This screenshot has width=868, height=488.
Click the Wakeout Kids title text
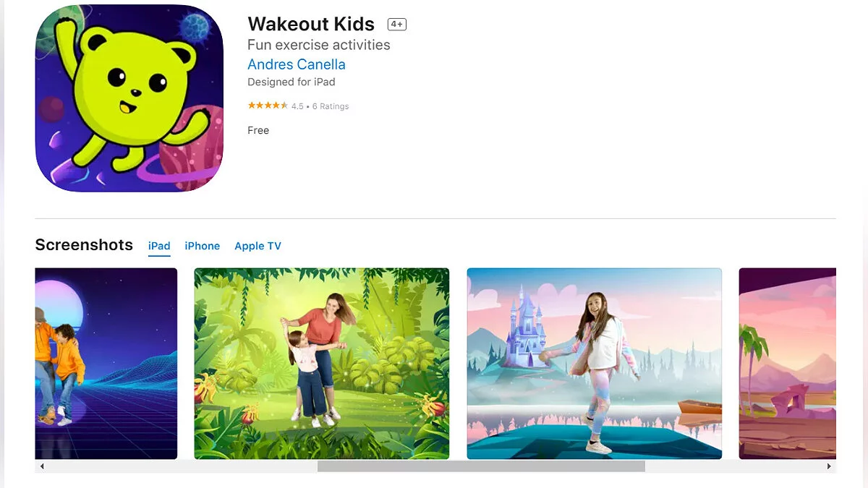(311, 23)
